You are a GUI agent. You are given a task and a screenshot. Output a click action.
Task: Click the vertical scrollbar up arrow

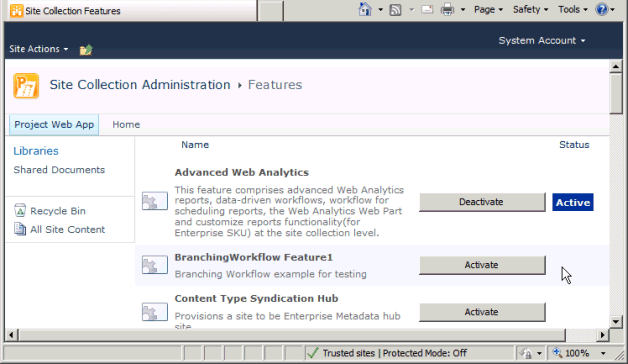(616, 66)
